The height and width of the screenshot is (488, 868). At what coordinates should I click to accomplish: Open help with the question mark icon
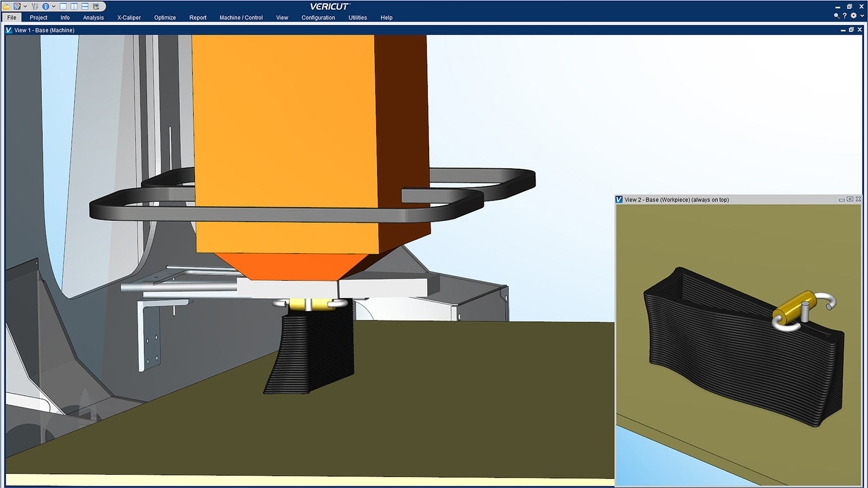click(845, 16)
